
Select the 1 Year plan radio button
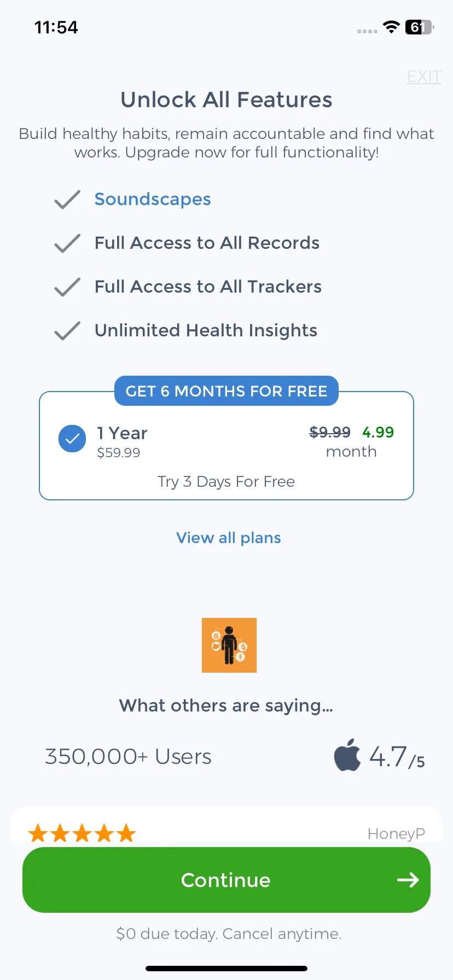(x=72, y=439)
